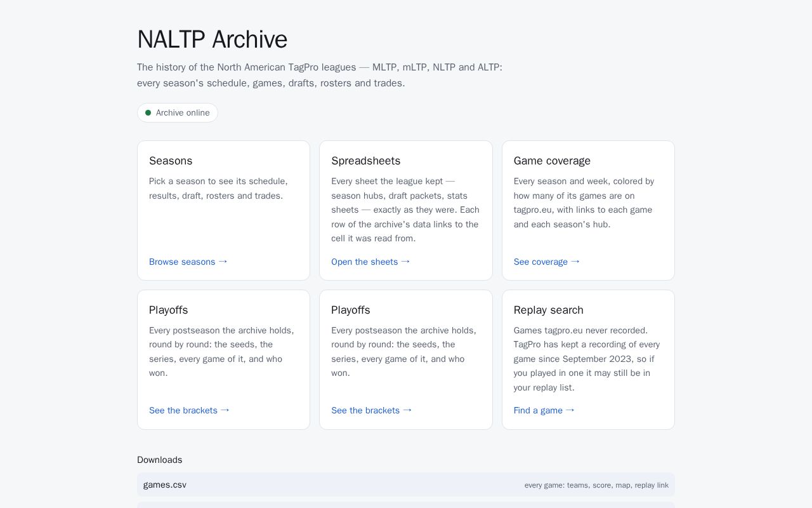The height and width of the screenshot is (508, 812).
Task: Open the Browse seasons link
Action: coord(188,262)
